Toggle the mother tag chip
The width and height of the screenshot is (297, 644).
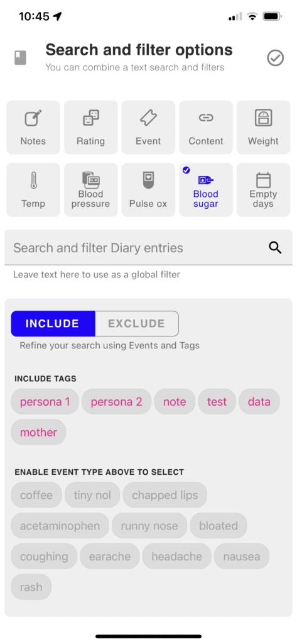(38, 432)
